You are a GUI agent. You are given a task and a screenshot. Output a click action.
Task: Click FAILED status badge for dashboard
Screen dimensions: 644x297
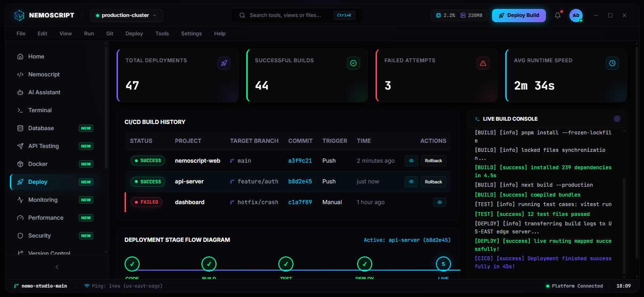146,202
